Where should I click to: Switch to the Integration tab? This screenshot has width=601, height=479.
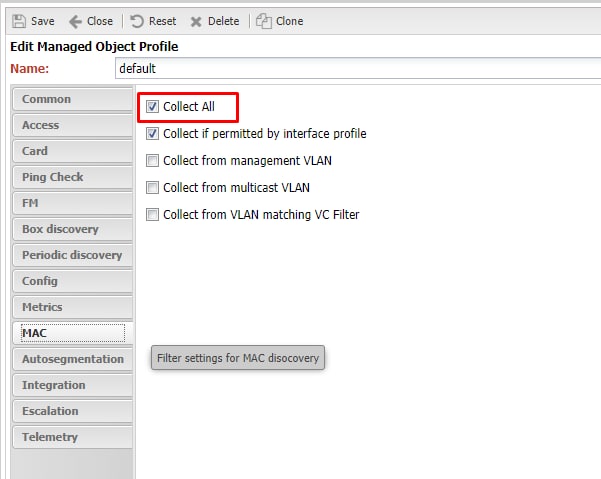click(x=72, y=385)
